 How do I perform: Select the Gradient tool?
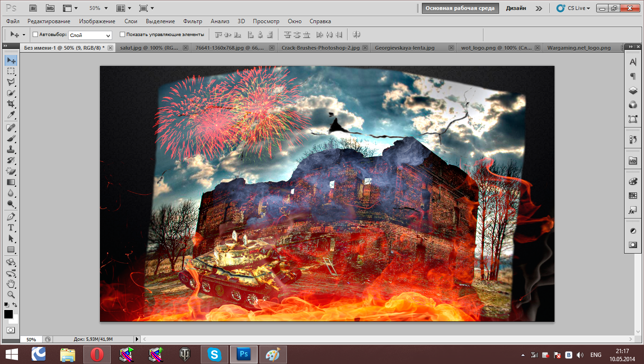[x=11, y=182]
